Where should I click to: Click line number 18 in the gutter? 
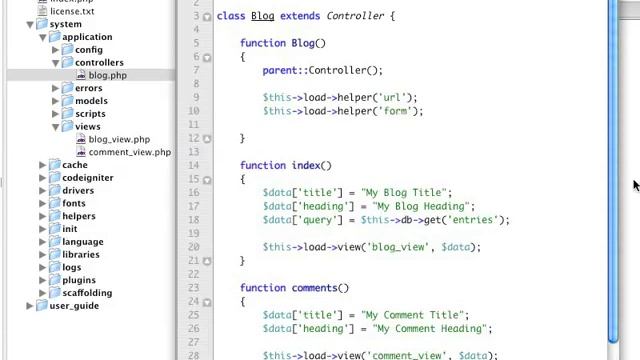click(194, 220)
